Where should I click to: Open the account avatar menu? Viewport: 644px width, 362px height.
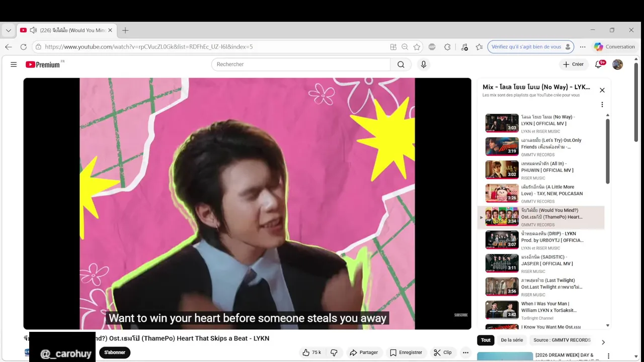(617, 64)
